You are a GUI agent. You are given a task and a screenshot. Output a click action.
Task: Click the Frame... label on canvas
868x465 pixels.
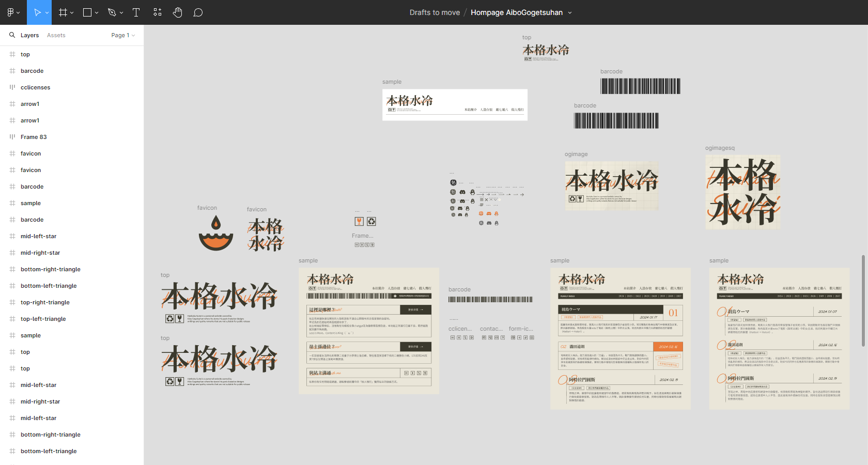[x=362, y=236]
